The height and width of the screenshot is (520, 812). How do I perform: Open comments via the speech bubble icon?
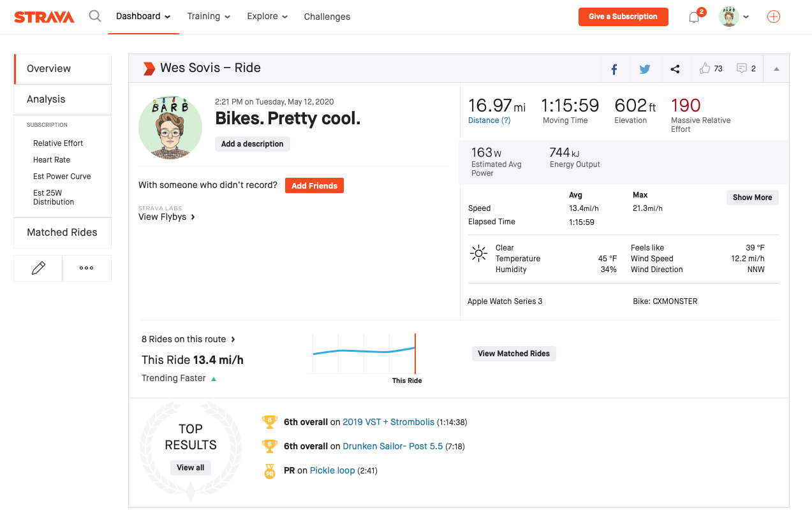click(x=741, y=68)
